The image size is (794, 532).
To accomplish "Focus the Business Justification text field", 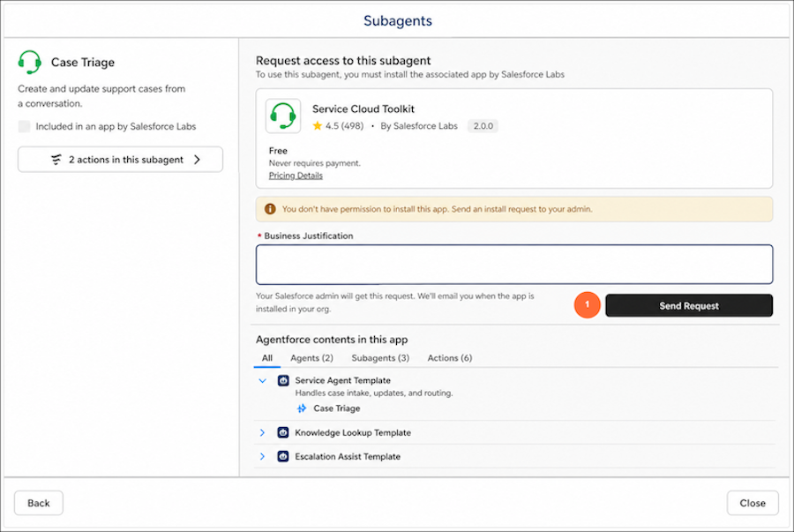I will [x=514, y=264].
